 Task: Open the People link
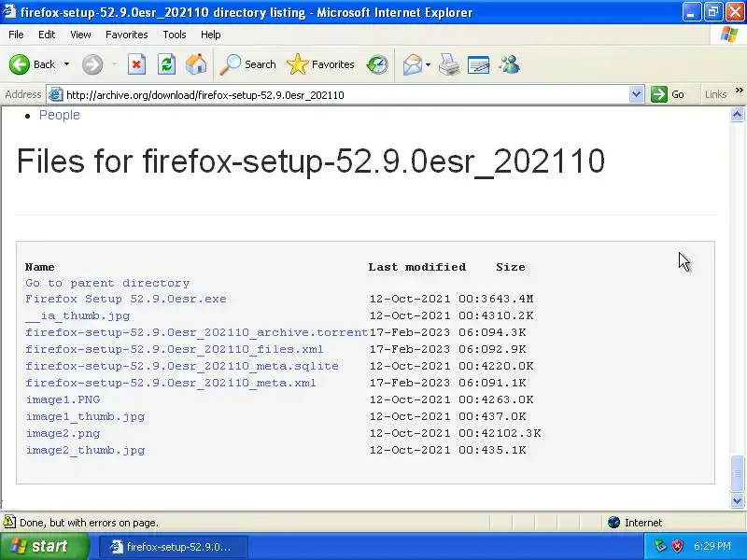[x=60, y=115]
